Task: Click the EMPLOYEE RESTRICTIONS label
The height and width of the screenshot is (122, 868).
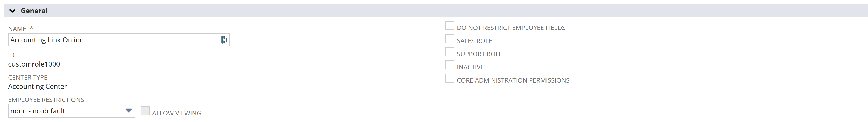Action: tap(46, 100)
